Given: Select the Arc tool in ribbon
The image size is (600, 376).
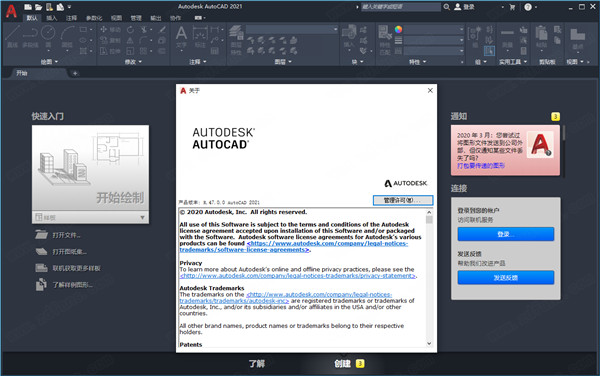Looking at the screenshot, I should 67,36.
